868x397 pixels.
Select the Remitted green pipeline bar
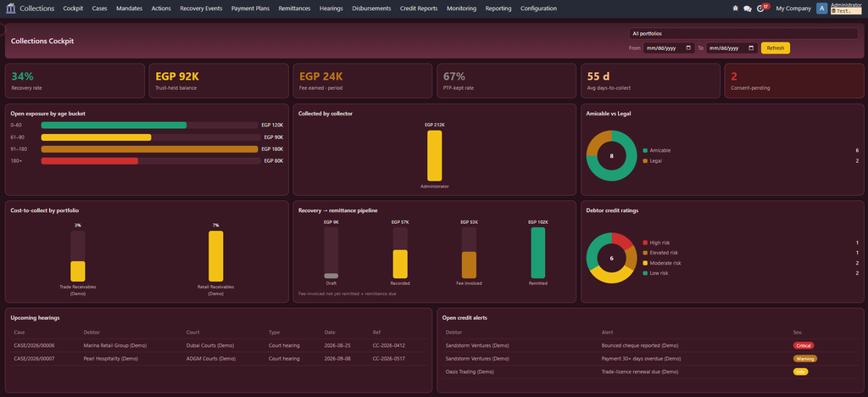pyautogui.click(x=537, y=253)
